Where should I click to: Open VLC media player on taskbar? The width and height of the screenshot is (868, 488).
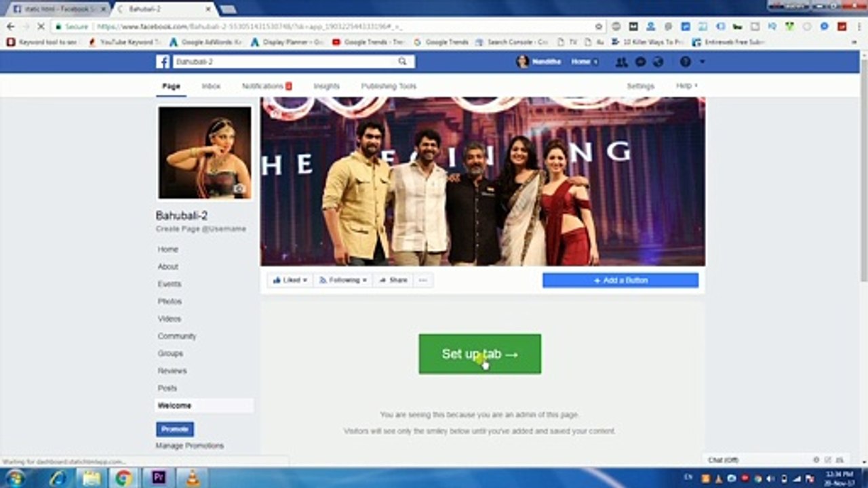point(193,478)
